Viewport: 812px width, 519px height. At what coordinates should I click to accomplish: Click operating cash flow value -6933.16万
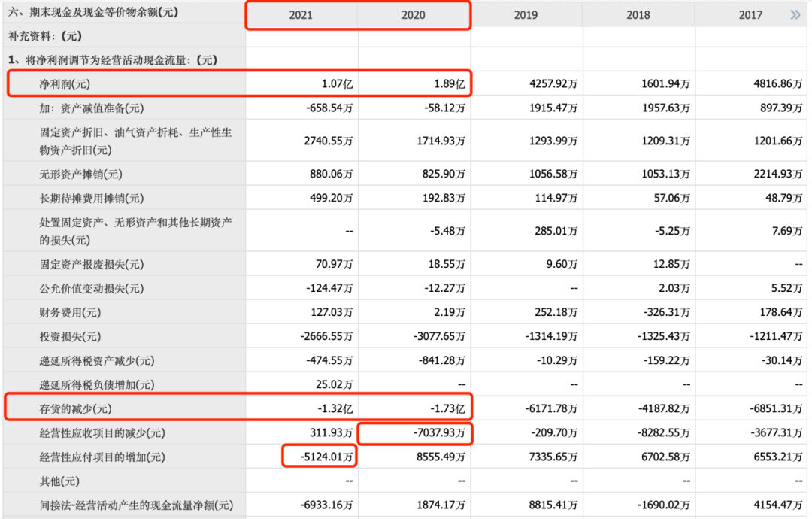(x=327, y=505)
